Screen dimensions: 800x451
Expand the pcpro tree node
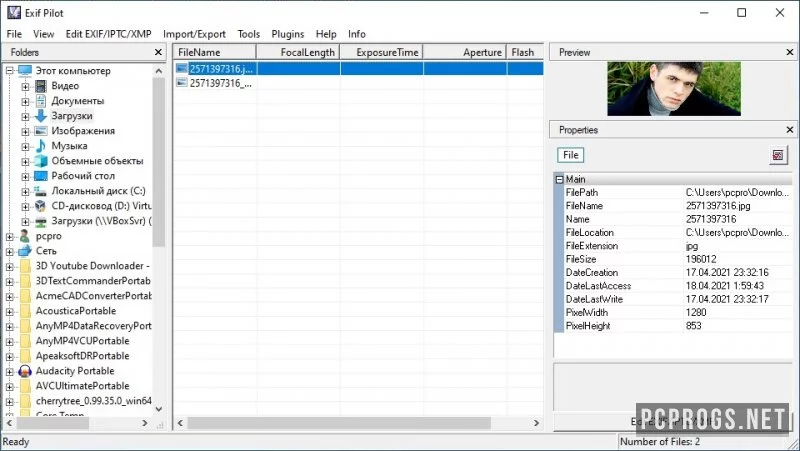pyautogui.click(x=10, y=236)
